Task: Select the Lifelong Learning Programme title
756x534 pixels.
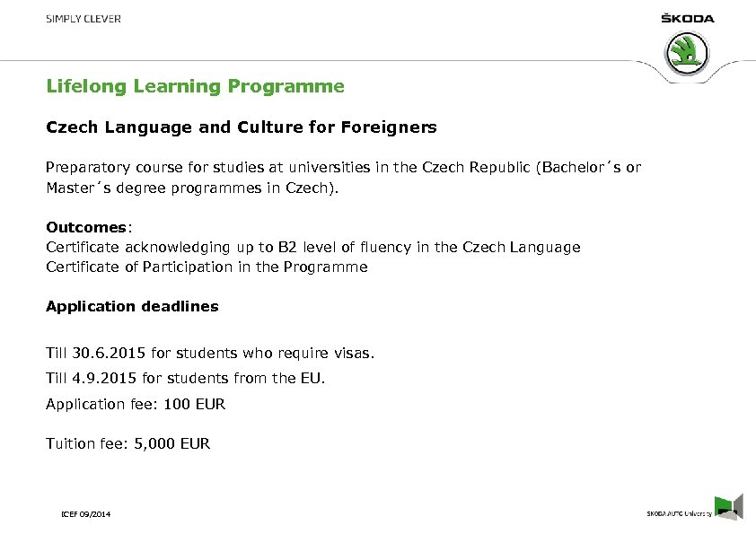Action: (x=195, y=86)
